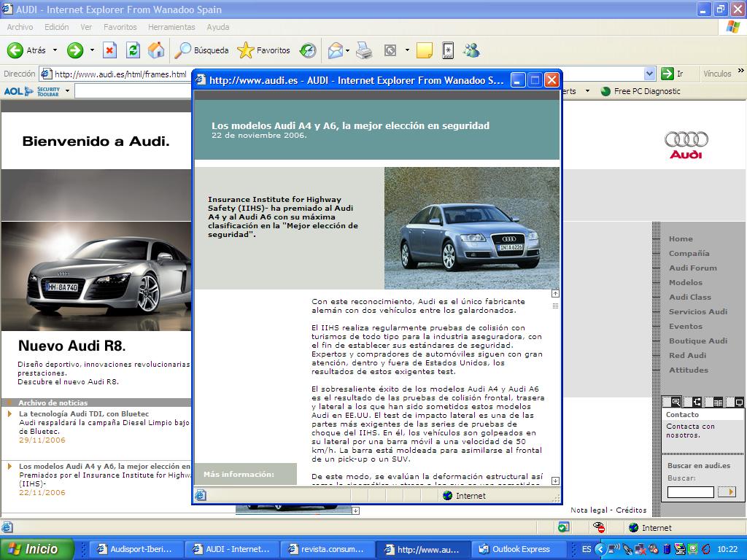Click the Audi contact icon in side panel
This screenshot has width=747, height=560.
(675, 402)
